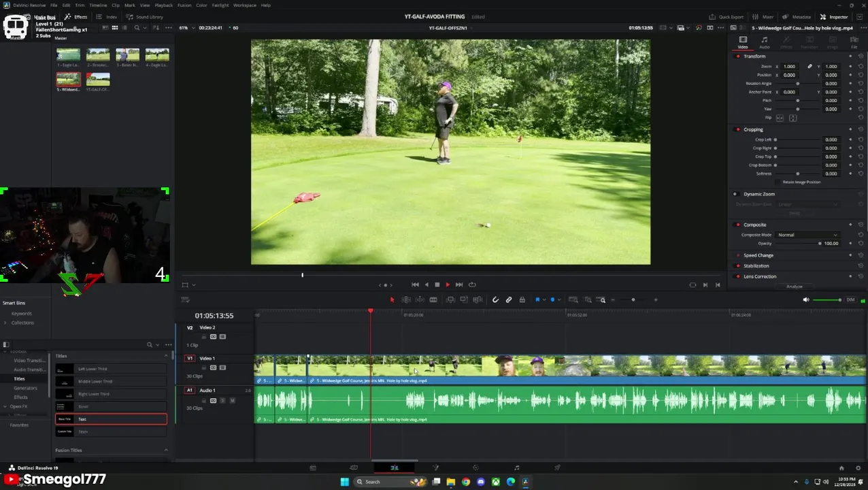Open the Metadata panel
Image resolution: width=868 pixels, height=490 pixels.
(797, 17)
